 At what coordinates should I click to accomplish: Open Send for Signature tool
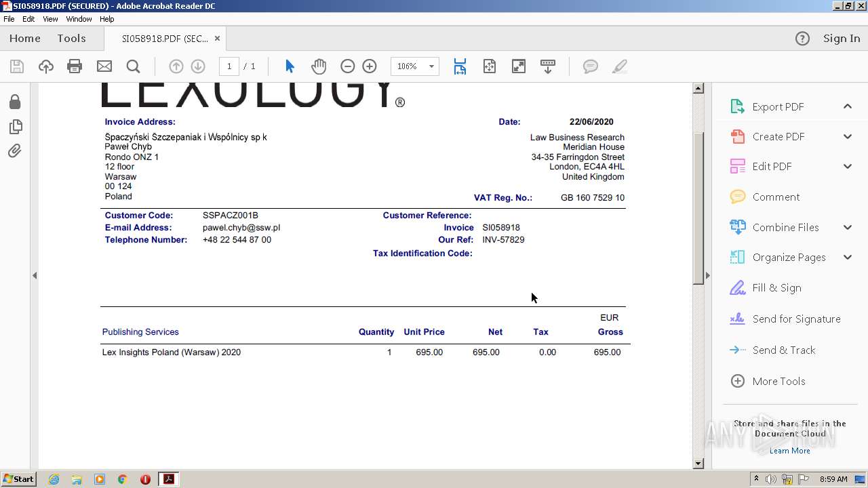[796, 319]
